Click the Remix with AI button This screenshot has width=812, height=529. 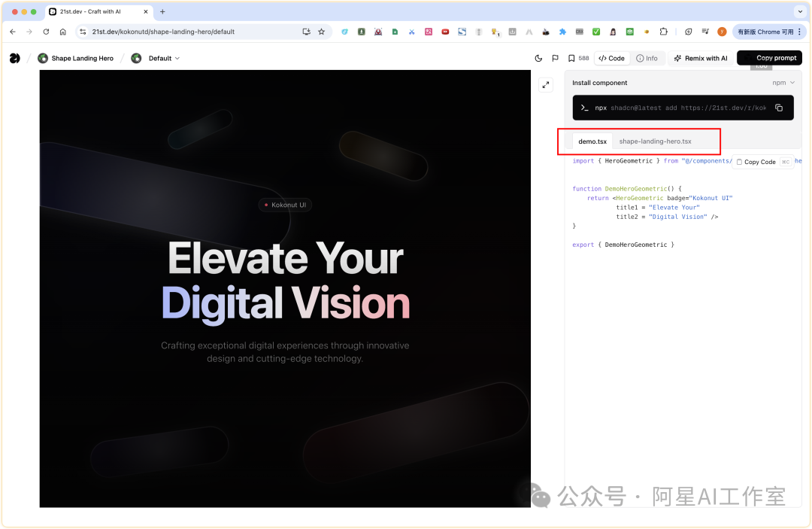(701, 58)
